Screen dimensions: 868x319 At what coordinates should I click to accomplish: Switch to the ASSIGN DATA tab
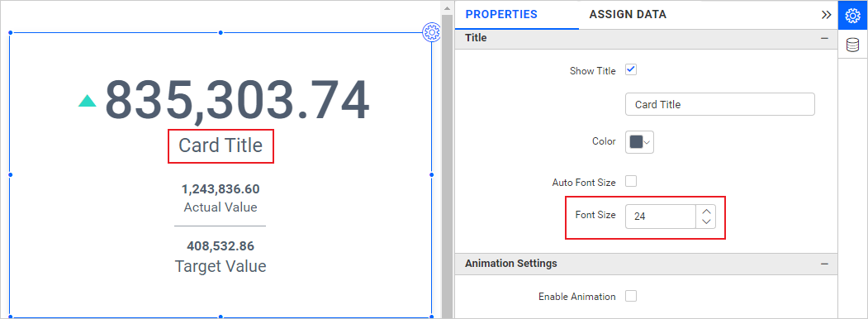628,15
